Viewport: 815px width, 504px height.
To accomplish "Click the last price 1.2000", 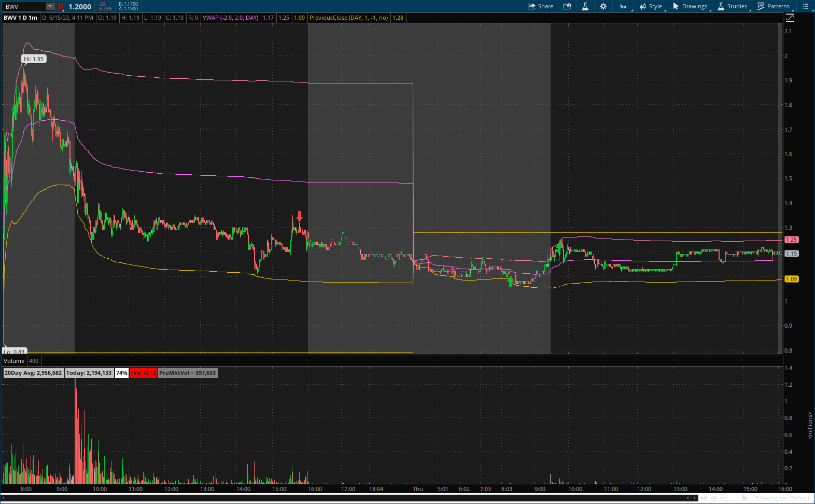I will pyautogui.click(x=80, y=6).
